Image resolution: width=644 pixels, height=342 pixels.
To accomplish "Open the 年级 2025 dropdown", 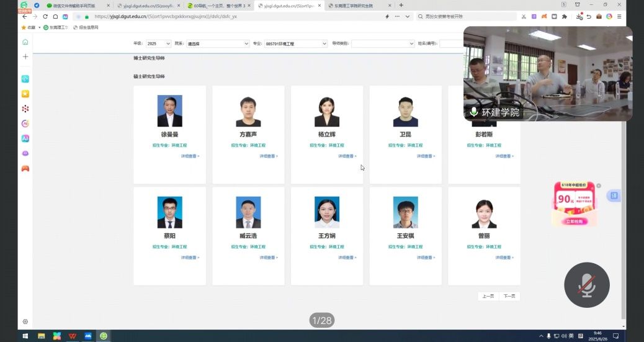I will tap(159, 44).
